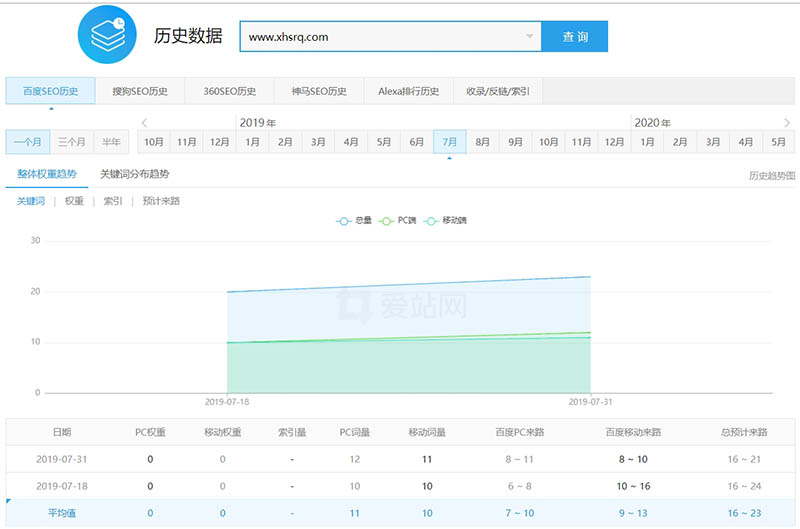Image resolution: width=800 pixels, height=529 pixels.
Task: Toggle the 移动端 legend series
Action: [445, 220]
